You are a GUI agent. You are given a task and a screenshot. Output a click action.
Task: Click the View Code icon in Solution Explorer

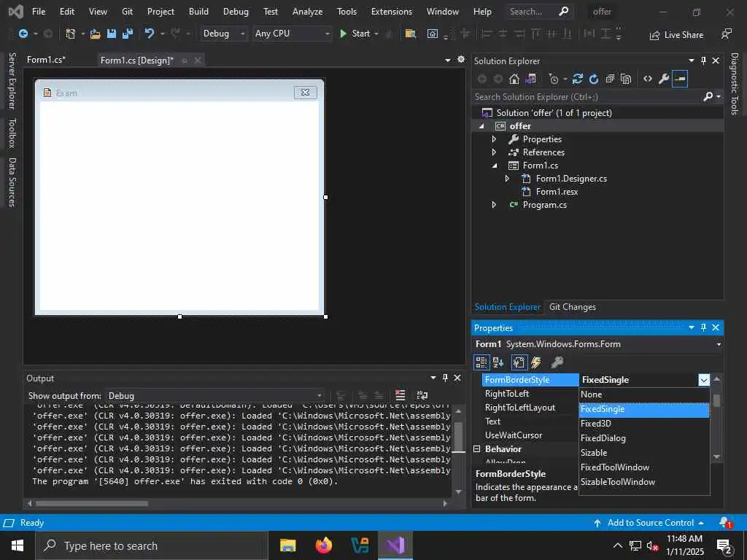648,79
